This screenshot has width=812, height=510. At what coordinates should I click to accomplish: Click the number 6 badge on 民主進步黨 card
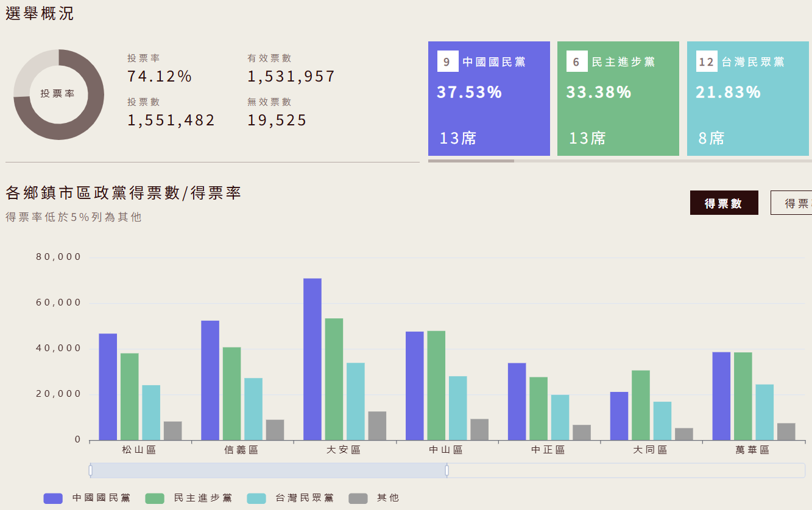point(577,61)
